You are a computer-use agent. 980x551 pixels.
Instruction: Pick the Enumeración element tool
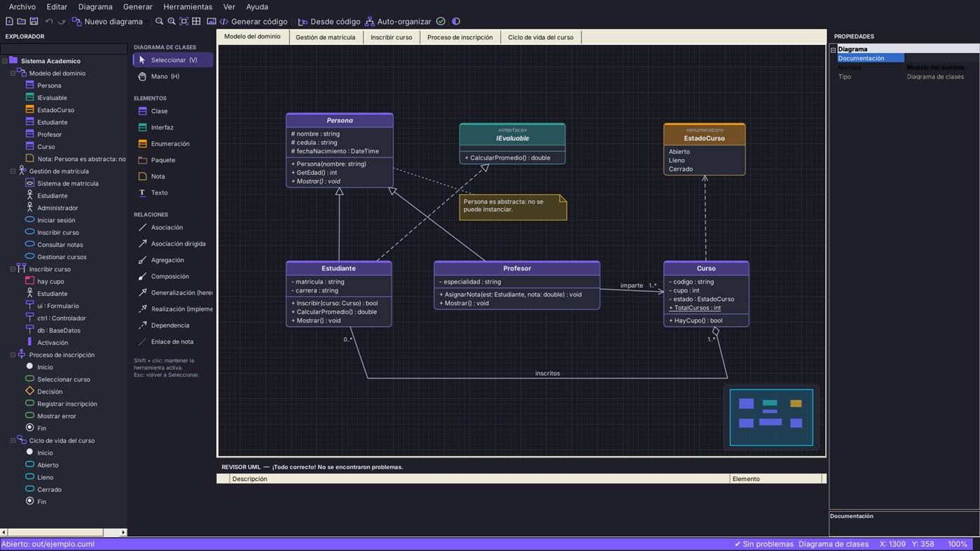(x=172, y=144)
